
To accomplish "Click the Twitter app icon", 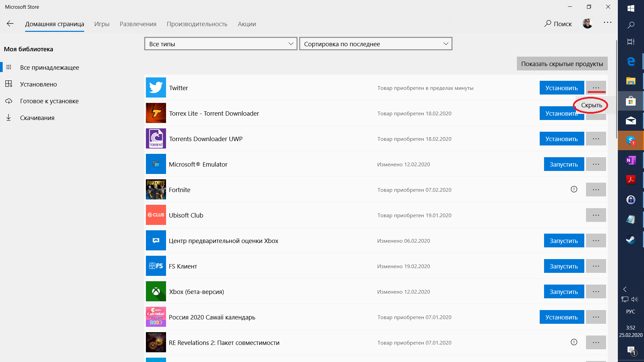I will (x=156, y=87).
